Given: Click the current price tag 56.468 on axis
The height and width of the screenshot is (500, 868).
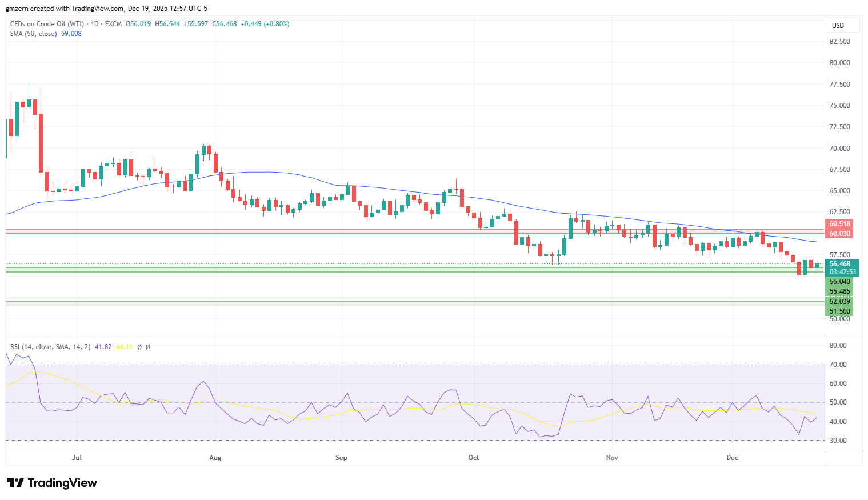Looking at the screenshot, I should 839,264.
